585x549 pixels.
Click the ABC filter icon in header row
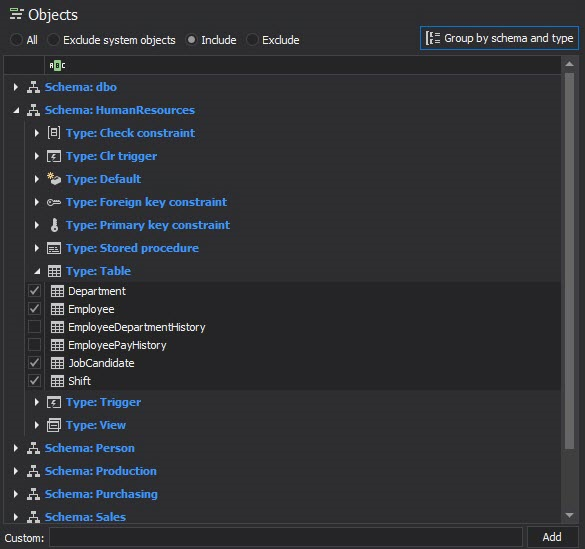57,66
